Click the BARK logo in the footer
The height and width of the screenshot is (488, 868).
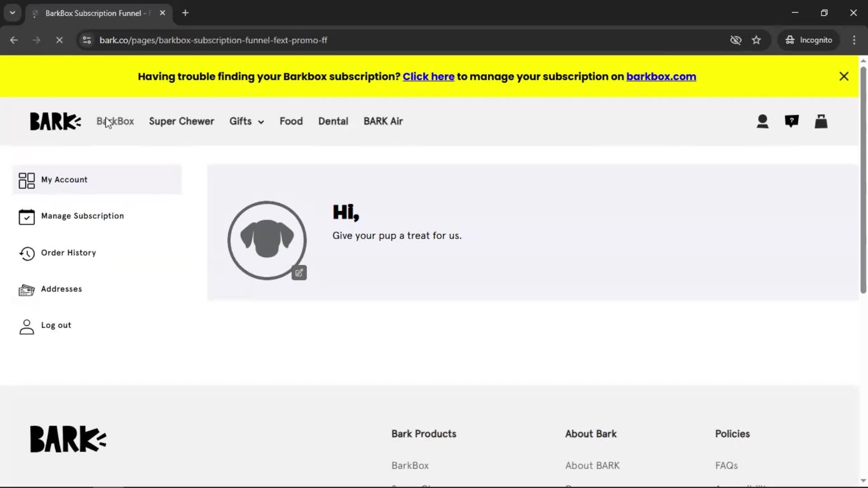click(x=68, y=439)
